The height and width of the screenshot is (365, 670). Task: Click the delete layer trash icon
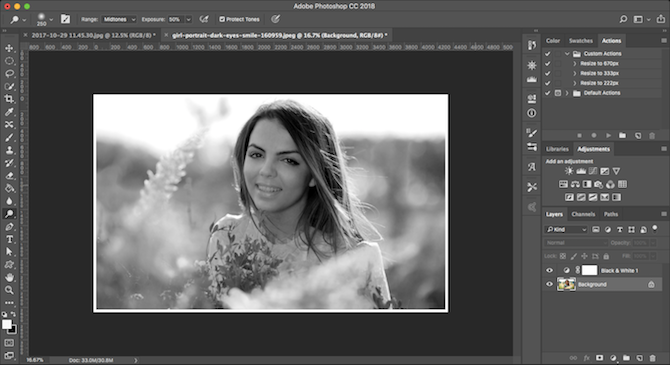[652, 358]
